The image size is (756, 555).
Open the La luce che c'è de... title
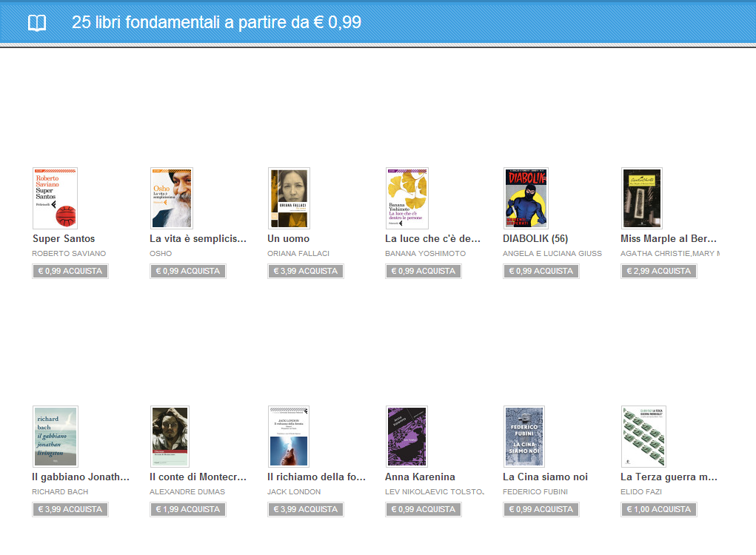[432, 238]
